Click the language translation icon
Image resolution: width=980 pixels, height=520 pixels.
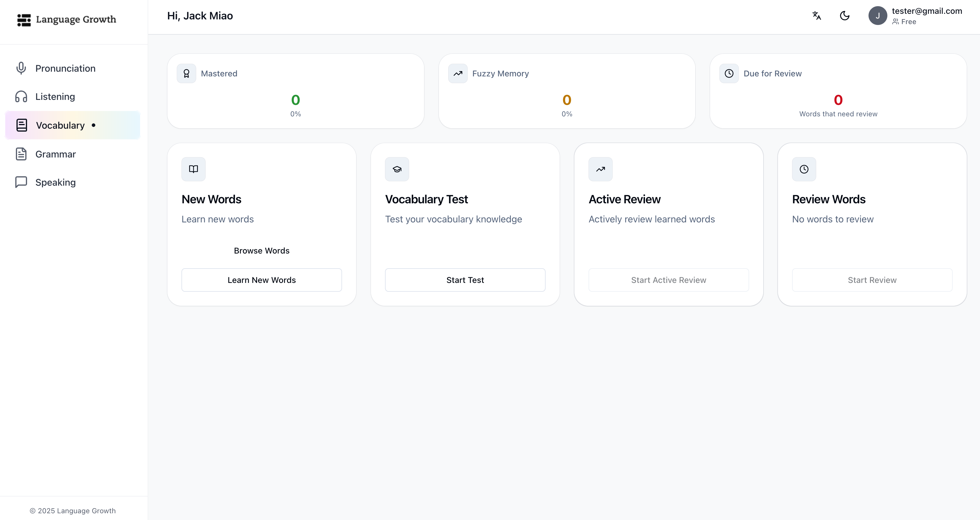(x=816, y=16)
